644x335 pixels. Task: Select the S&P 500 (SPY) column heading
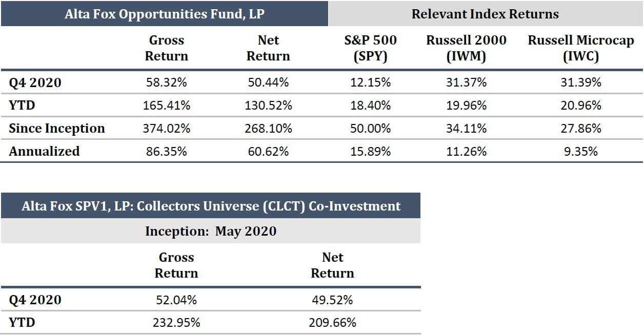click(370, 48)
